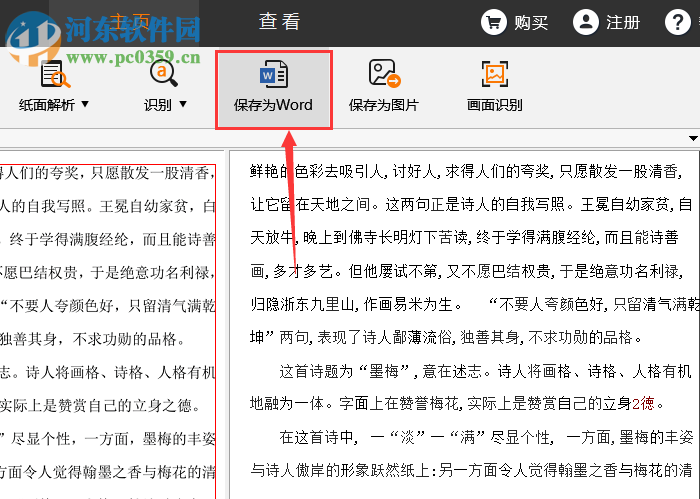
Task: Switch to the 查看 tab
Action: tap(279, 21)
